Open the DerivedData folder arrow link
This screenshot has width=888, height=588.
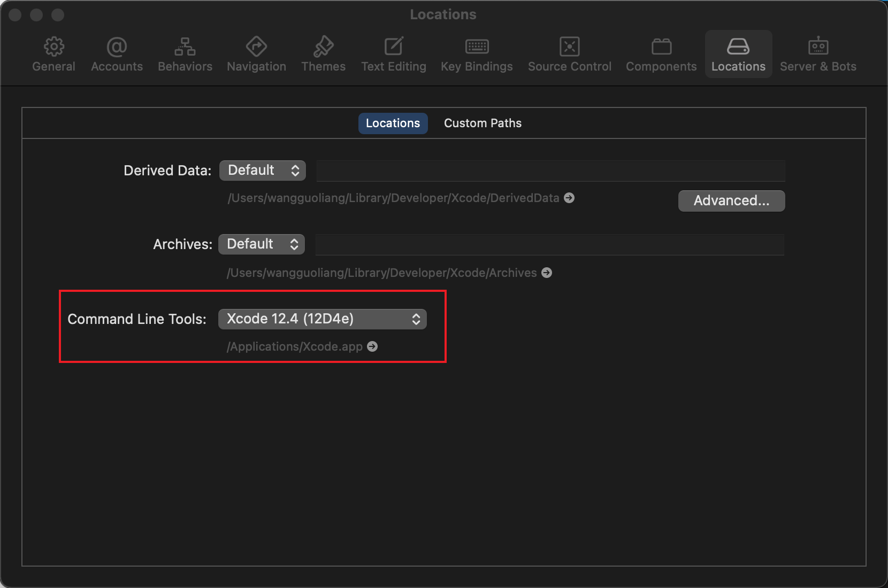(569, 198)
